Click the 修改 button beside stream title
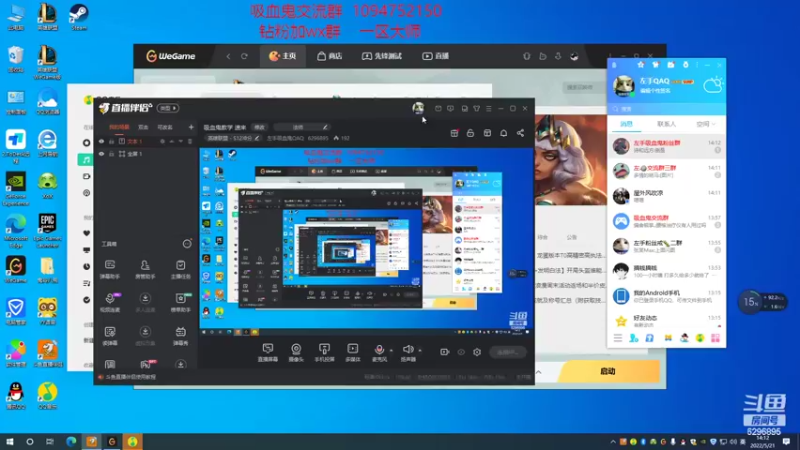Image resolution: width=800 pixels, height=450 pixels. (260, 127)
